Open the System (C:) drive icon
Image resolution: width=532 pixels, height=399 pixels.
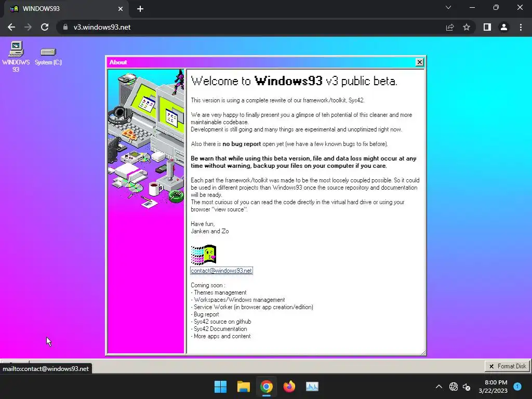tap(48, 56)
